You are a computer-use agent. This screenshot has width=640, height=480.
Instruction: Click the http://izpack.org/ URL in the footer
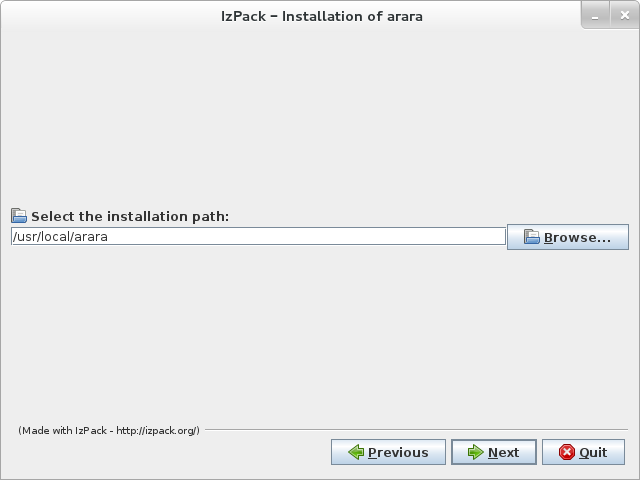[158, 430]
